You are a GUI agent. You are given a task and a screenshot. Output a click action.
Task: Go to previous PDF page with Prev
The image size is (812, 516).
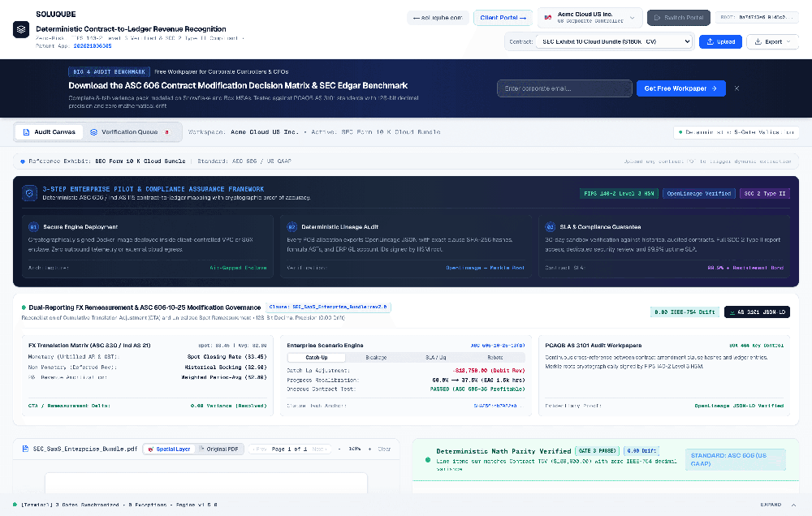[x=258, y=449]
